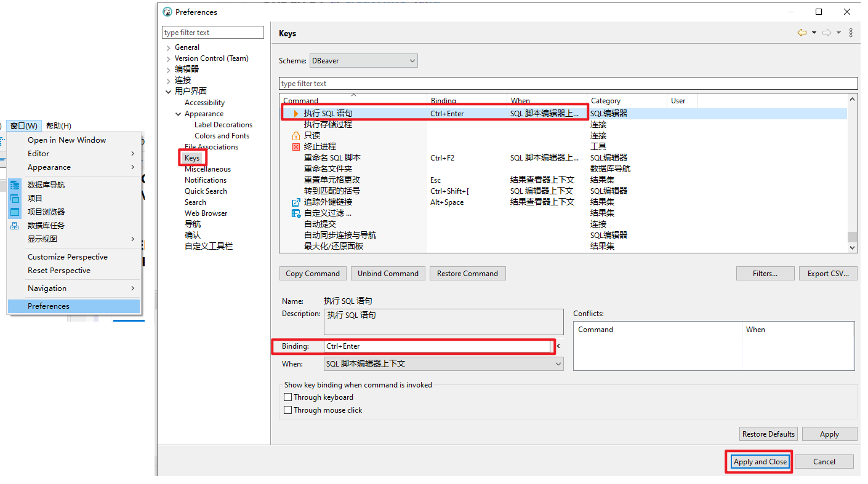Expand the Version Control (Team) node
Image resolution: width=868 pixels, height=484 pixels.
[x=169, y=58]
